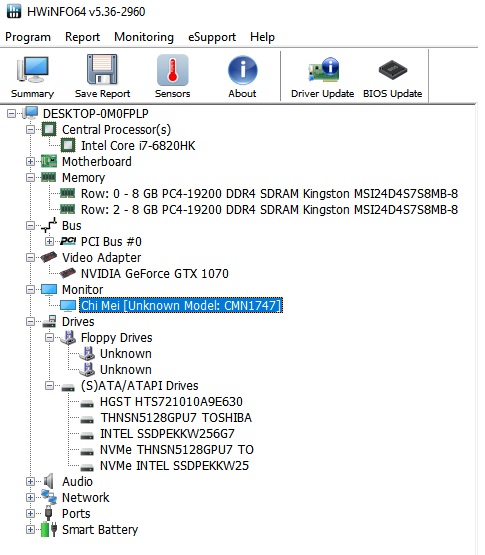
Task: Expand the Network node
Action: 30,497
